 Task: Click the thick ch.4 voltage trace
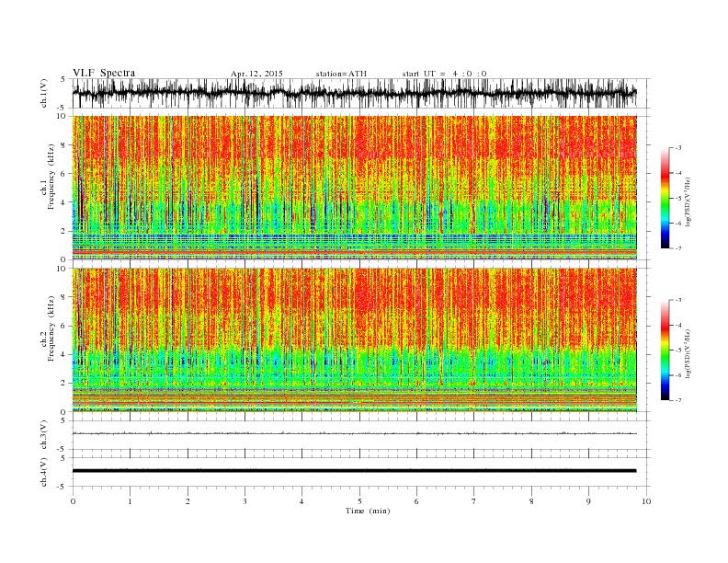pos(354,471)
